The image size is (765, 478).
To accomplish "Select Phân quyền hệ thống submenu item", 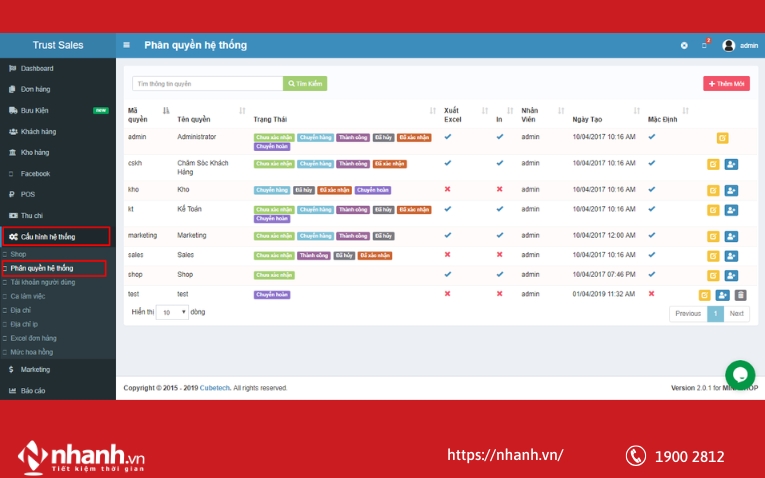I will (55, 268).
